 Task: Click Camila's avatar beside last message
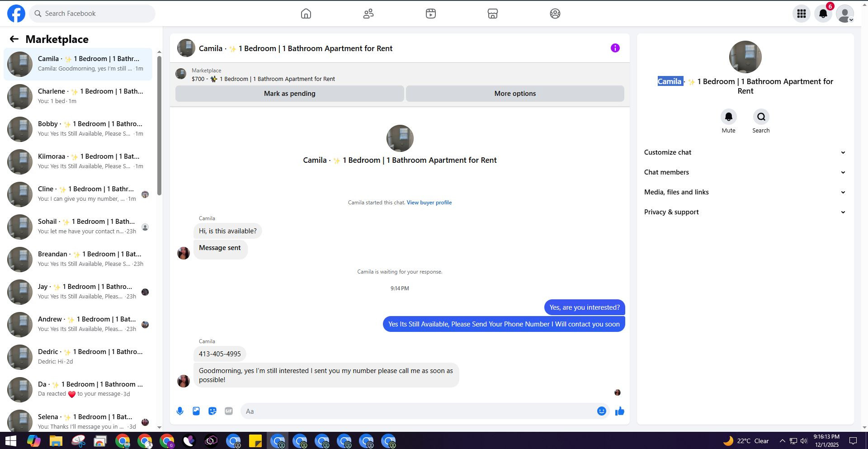tap(184, 381)
